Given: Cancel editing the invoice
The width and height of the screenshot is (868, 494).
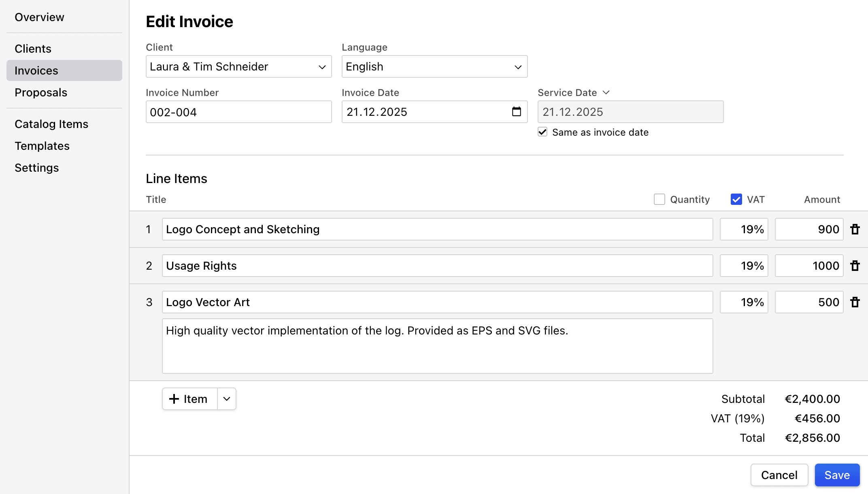Looking at the screenshot, I should click(779, 475).
